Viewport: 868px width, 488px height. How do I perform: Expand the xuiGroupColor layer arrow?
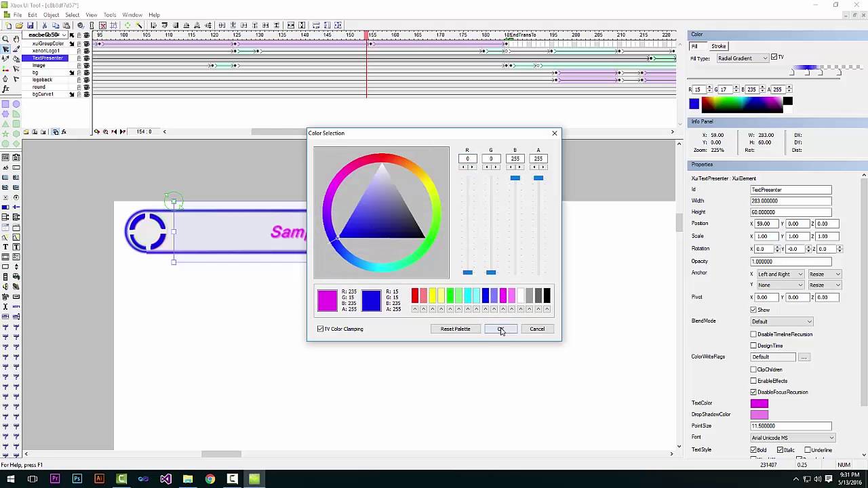coord(72,43)
